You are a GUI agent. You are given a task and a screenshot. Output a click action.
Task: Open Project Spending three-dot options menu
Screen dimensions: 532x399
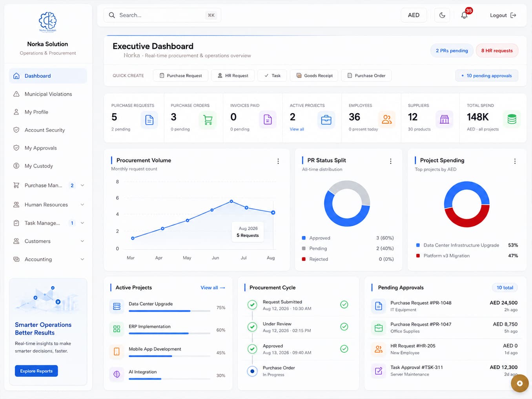[515, 161]
